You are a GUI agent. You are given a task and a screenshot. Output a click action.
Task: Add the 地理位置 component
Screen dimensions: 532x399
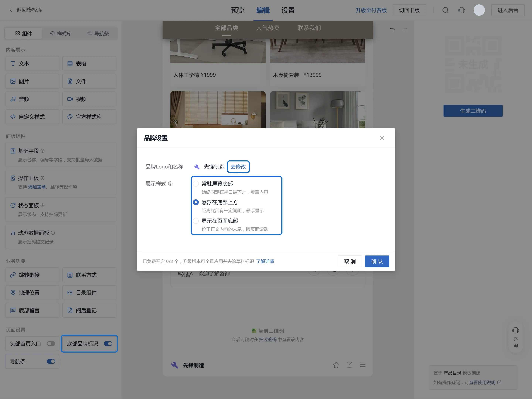click(x=32, y=293)
